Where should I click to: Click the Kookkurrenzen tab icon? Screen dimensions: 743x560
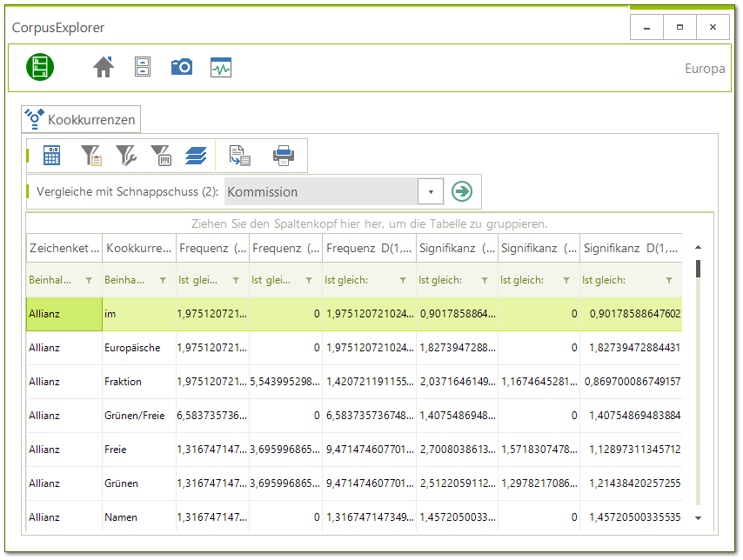(x=34, y=119)
